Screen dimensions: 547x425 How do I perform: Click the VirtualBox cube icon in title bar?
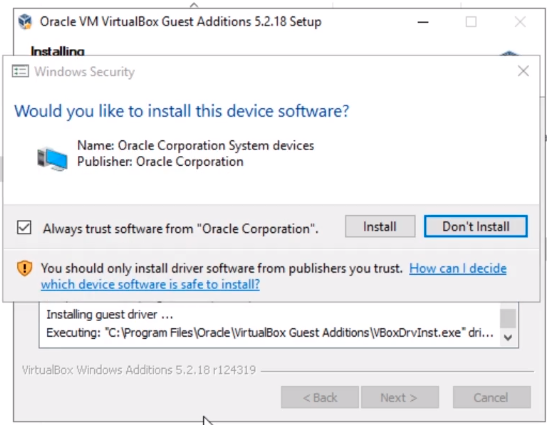click(x=25, y=22)
